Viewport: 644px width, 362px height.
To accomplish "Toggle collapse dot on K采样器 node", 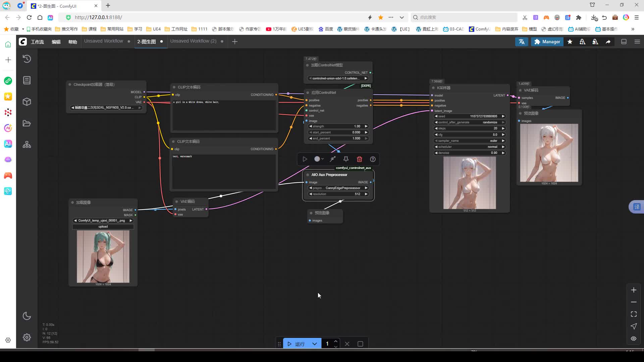I will (x=433, y=88).
